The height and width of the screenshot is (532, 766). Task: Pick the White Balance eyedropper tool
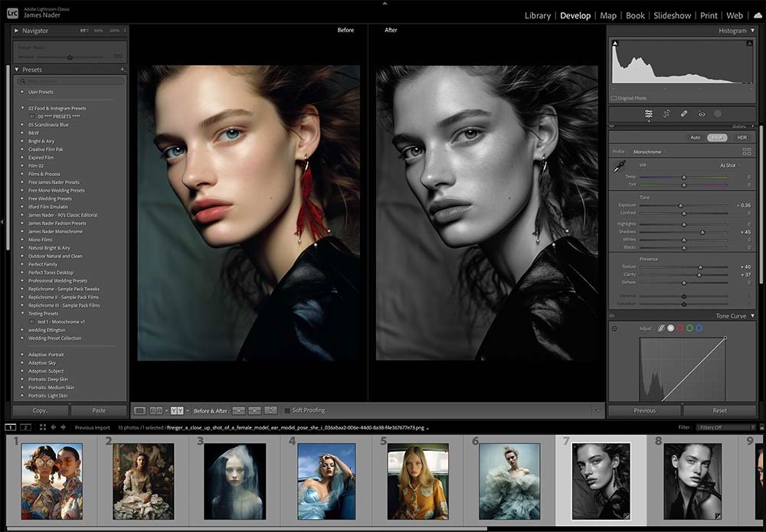tap(618, 166)
